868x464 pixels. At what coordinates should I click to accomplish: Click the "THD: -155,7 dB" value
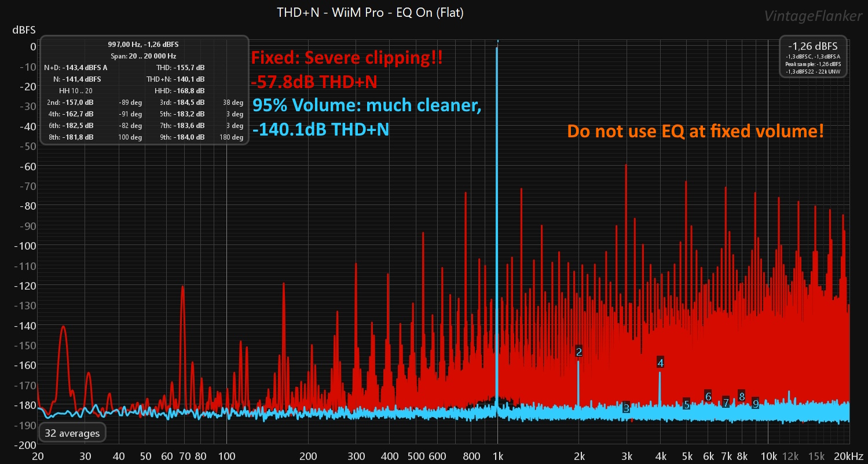tap(180, 68)
